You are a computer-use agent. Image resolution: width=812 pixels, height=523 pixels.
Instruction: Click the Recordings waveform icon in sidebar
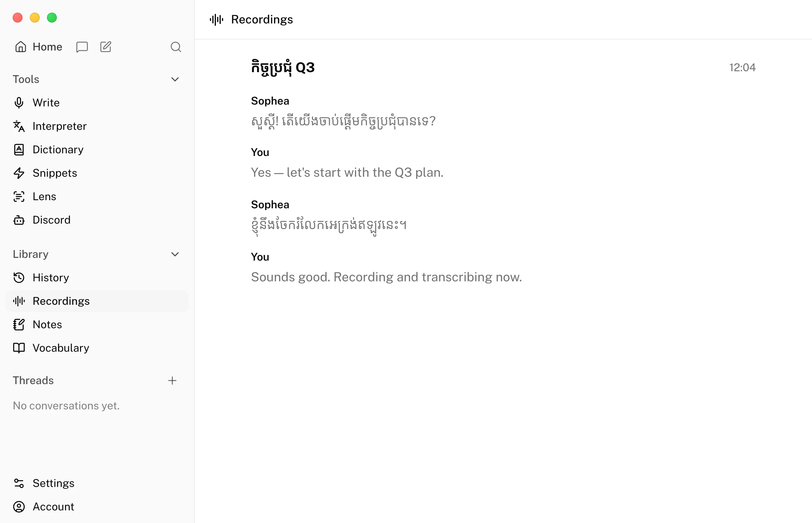(19, 301)
